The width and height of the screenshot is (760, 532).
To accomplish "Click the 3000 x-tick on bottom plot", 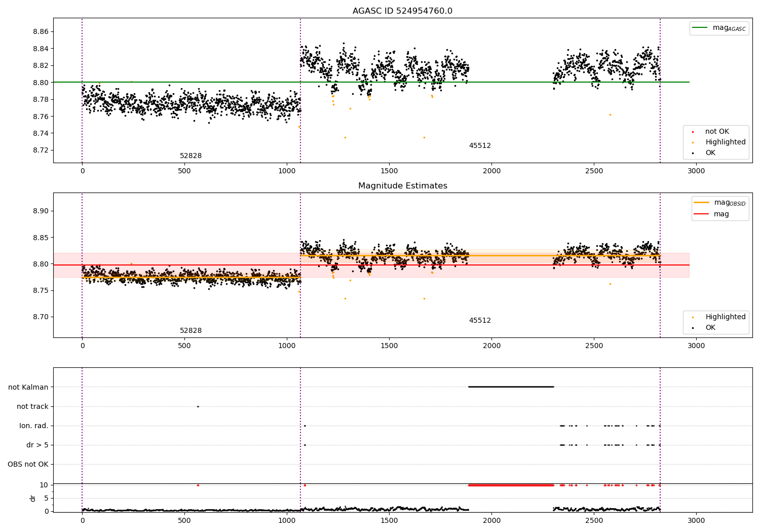I will [x=696, y=520].
